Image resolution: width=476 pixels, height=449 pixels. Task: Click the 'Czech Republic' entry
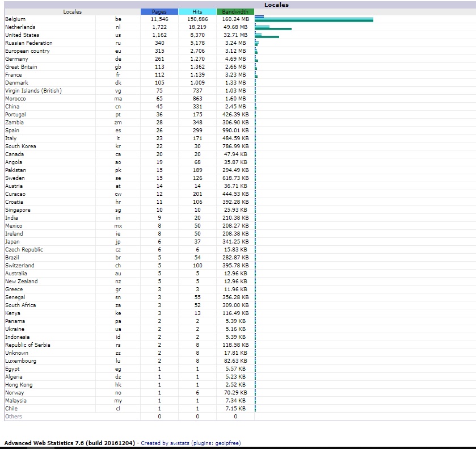(x=24, y=249)
